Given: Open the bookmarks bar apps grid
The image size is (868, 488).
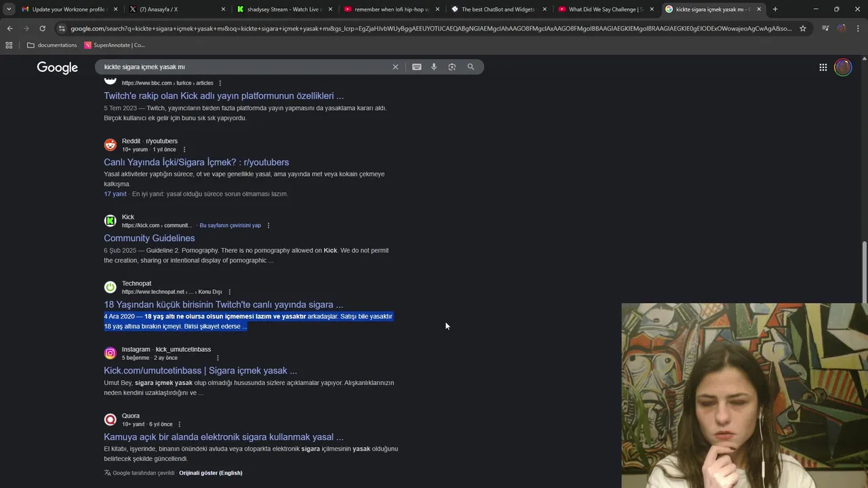Looking at the screenshot, I should (x=9, y=45).
